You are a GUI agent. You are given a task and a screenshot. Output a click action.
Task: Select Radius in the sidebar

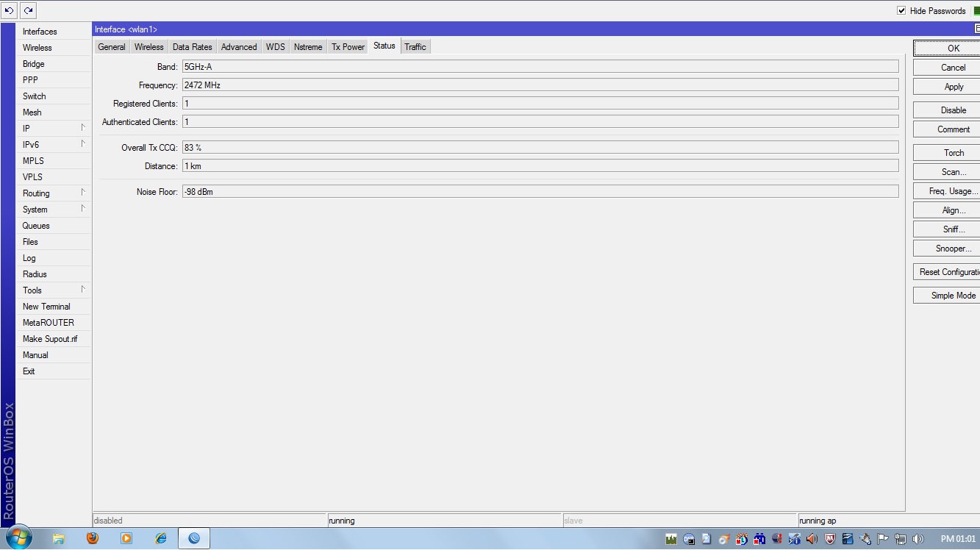(53, 274)
